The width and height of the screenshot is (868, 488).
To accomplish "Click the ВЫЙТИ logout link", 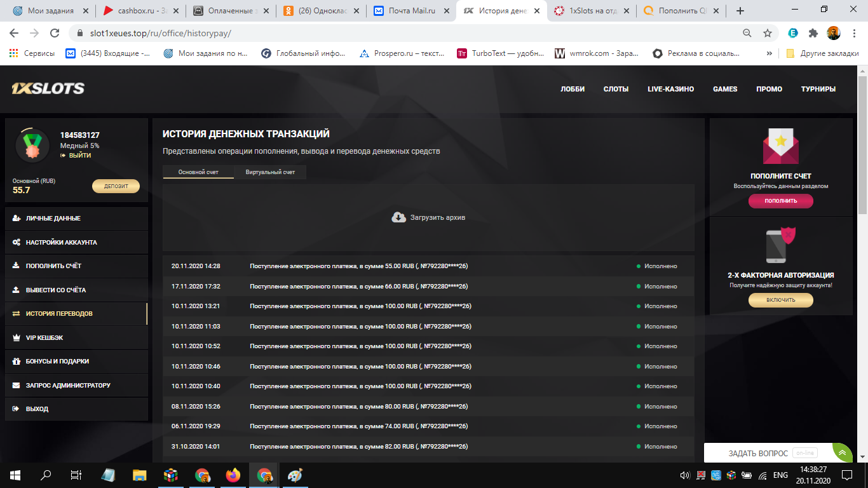I will pos(76,155).
